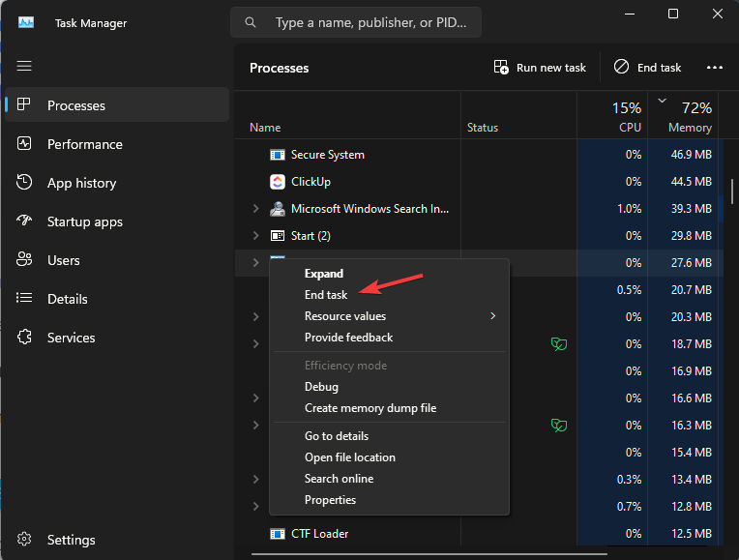
Task: Click the End task toolbar label
Action: click(x=659, y=68)
